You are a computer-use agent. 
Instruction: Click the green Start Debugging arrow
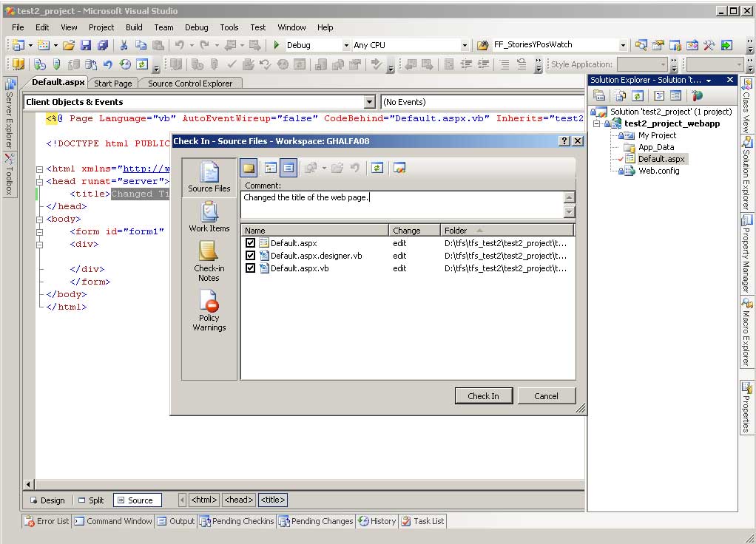pyautogui.click(x=276, y=45)
